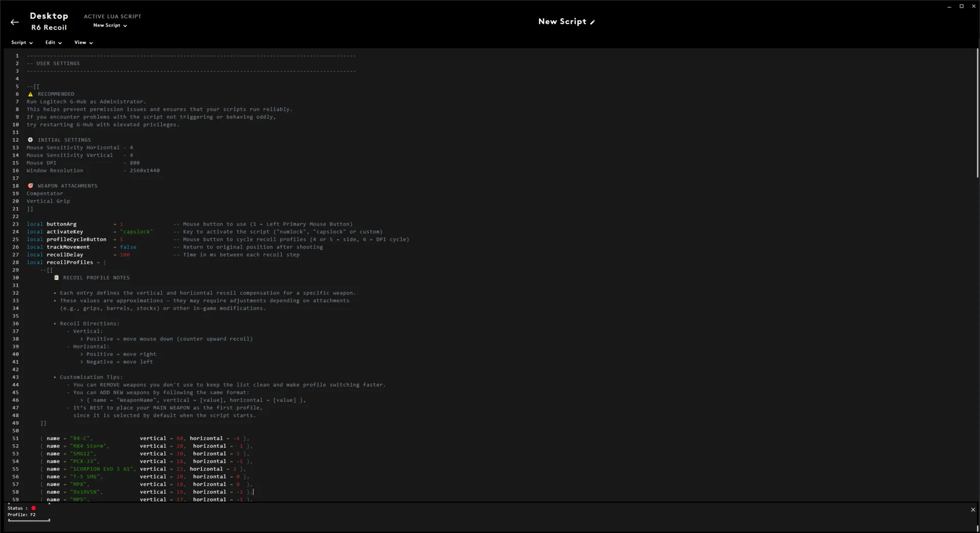
Task: Click the WEAPON ATTACHMENTS comment line
Action: 62,186
